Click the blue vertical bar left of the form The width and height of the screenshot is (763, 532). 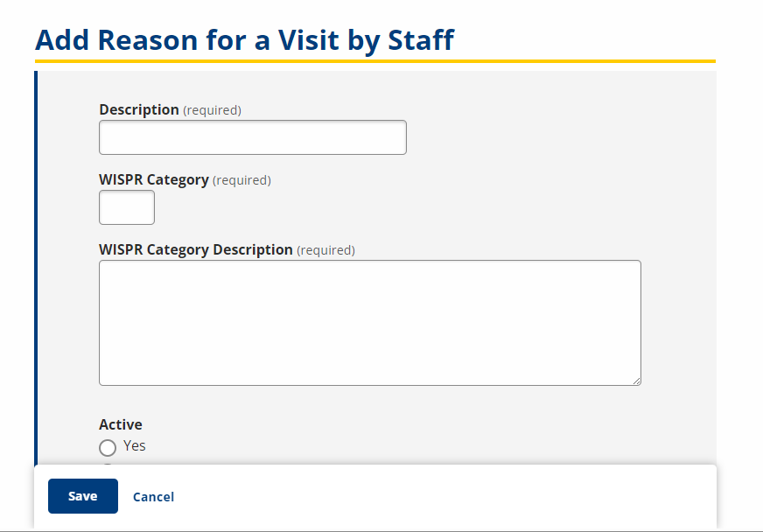[36, 262]
